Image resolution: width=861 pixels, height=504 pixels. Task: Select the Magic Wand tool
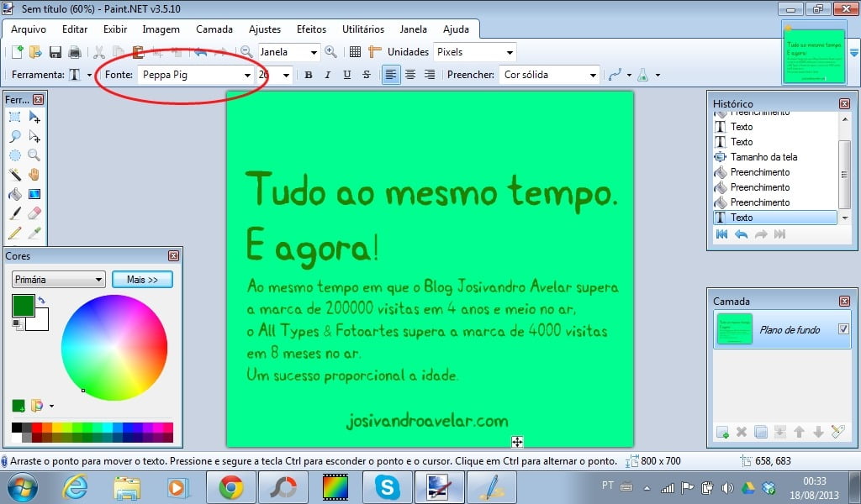(x=15, y=175)
